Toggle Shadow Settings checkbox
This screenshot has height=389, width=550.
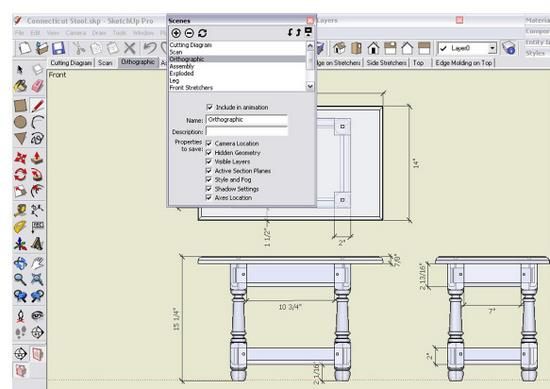[x=209, y=189]
